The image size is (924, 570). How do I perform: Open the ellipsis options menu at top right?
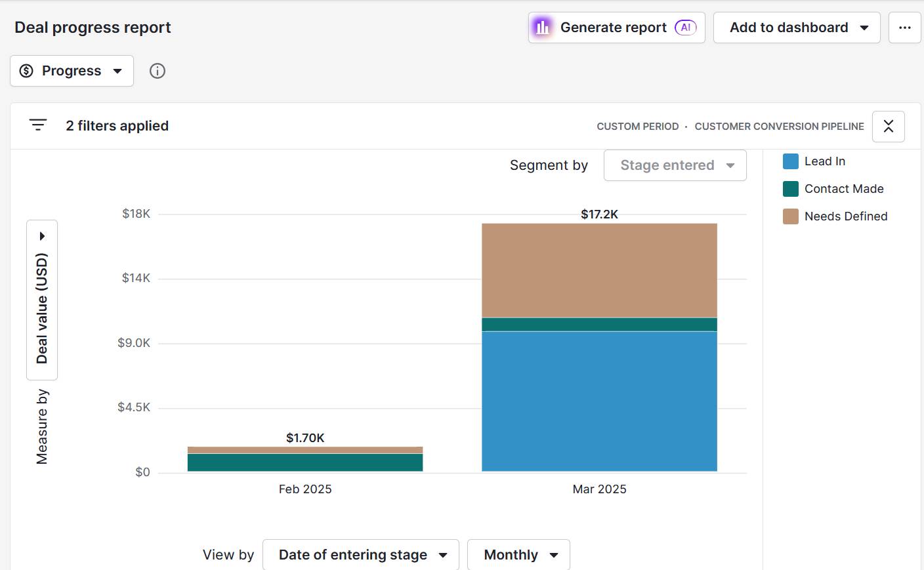tap(905, 28)
